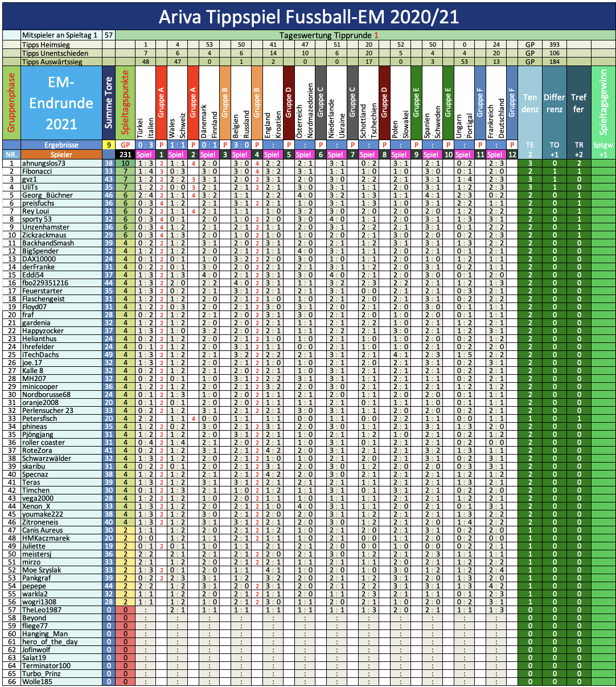Select player Flaschengeist

point(61,299)
